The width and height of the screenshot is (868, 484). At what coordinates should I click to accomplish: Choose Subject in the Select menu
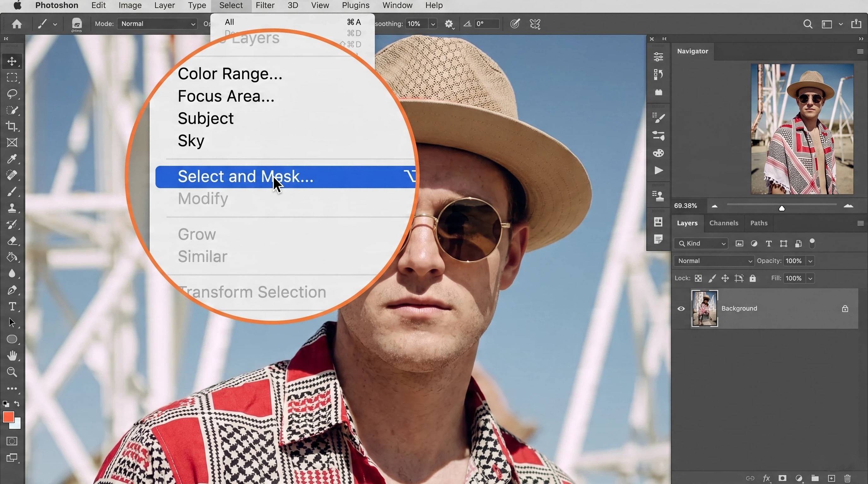[206, 118]
